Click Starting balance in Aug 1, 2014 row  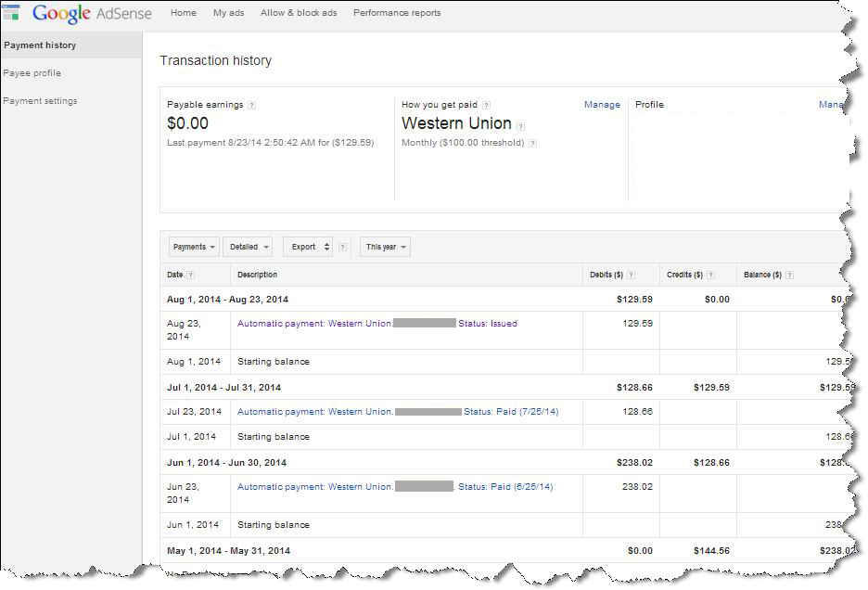tap(274, 362)
